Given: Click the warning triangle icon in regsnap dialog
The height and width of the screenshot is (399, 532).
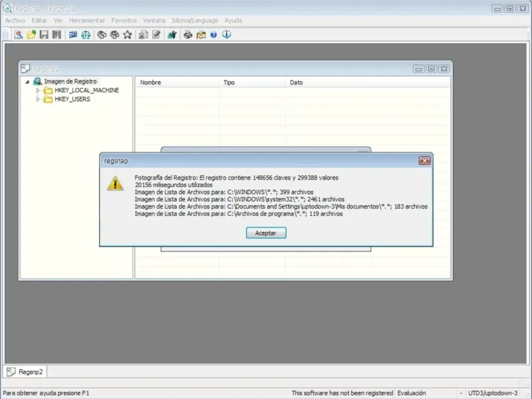Looking at the screenshot, I should tap(115, 184).
